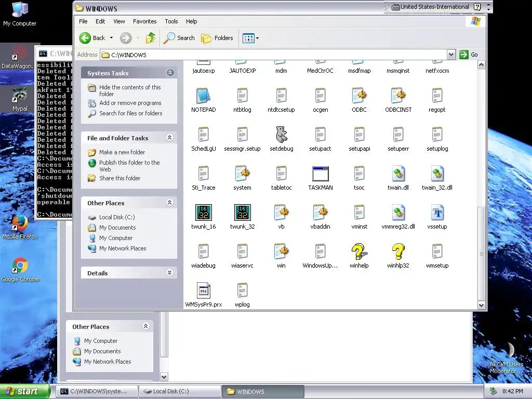The image size is (532, 399).
Task: Click Hide the contents of this folder
Action: [130, 90]
